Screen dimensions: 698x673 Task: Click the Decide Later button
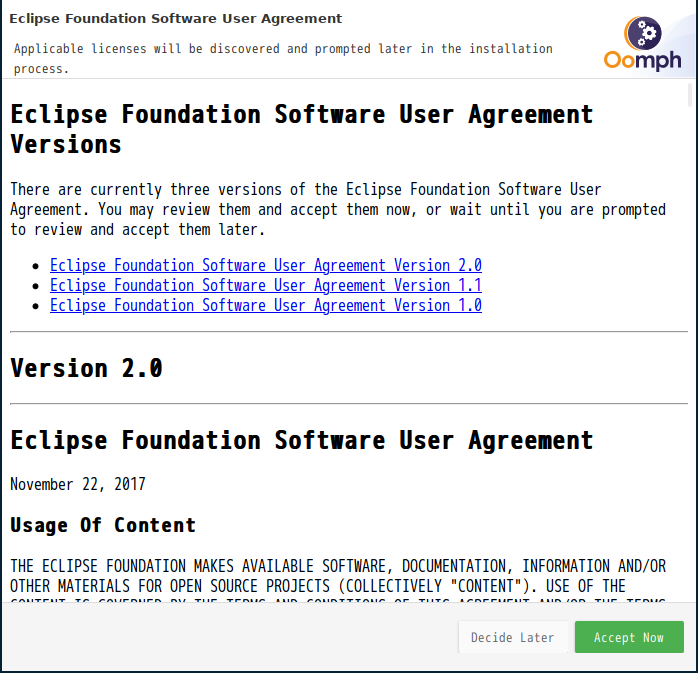point(513,637)
